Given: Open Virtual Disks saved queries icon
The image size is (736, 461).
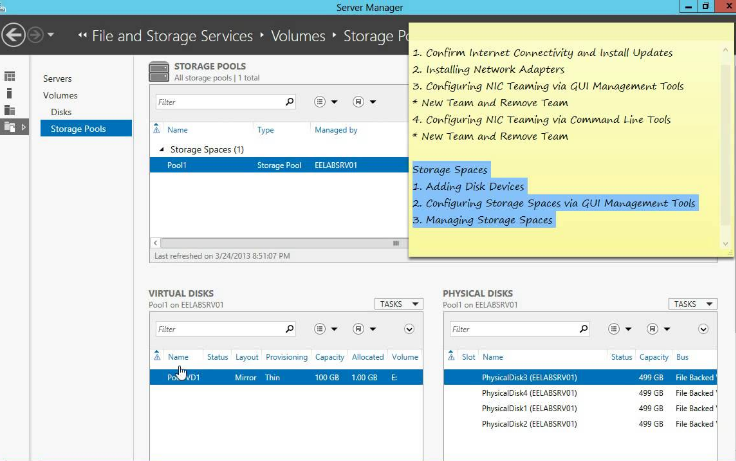Looking at the screenshot, I should pos(358,329).
